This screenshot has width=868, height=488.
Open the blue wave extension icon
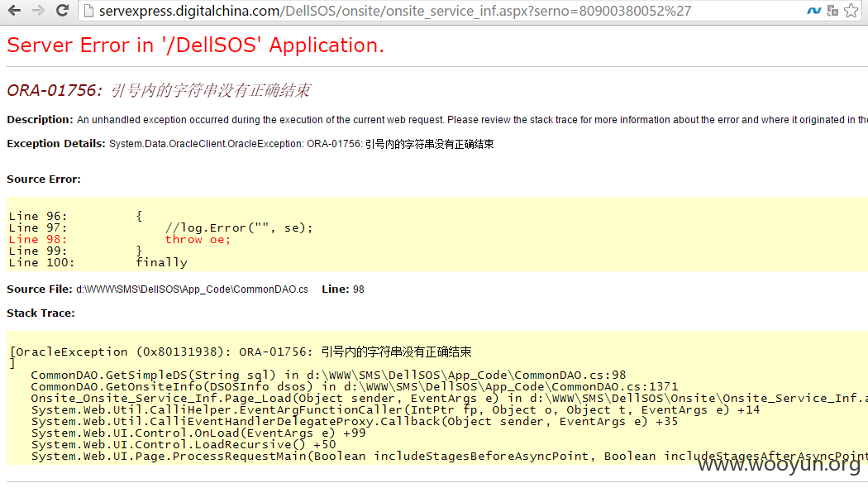(813, 11)
